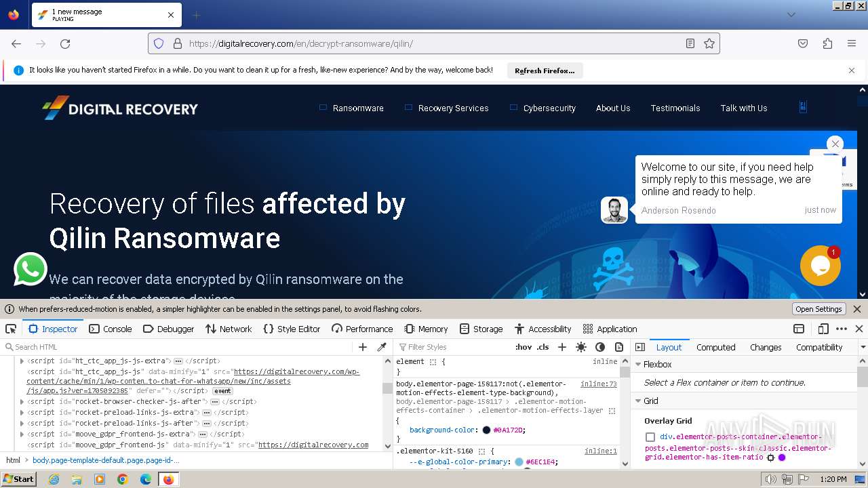The height and width of the screenshot is (488, 868).
Task: Open the #6EC1E4 primary color swatch
Action: click(519, 462)
